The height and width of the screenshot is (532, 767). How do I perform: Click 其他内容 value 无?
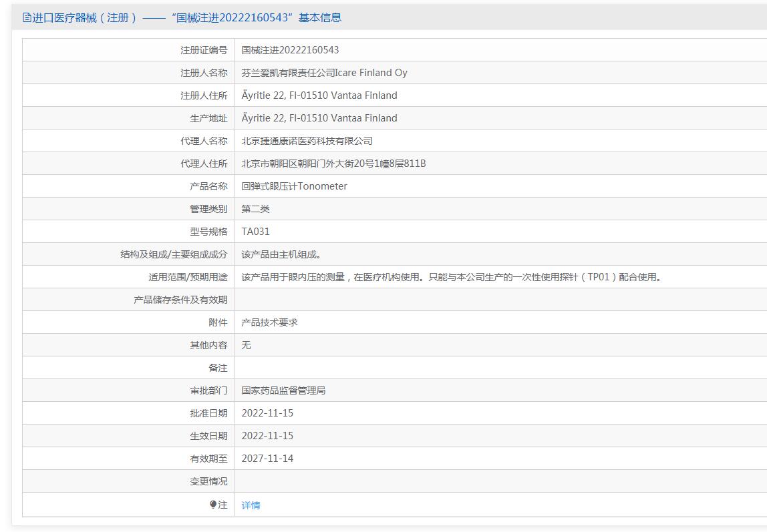246,345
